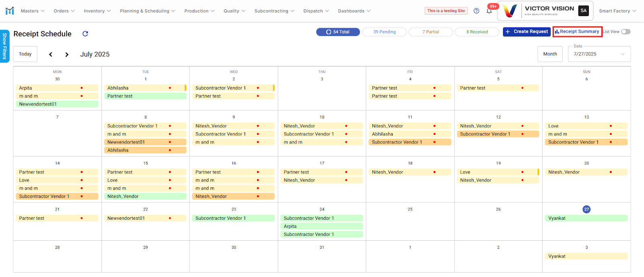Click the app logo in top-left corner

pos(10,11)
